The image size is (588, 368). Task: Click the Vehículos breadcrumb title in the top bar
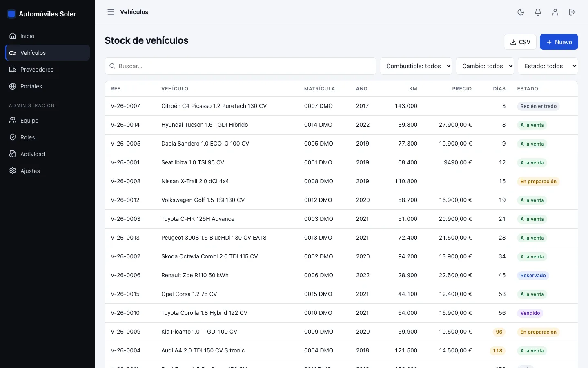(x=134, y=12)
